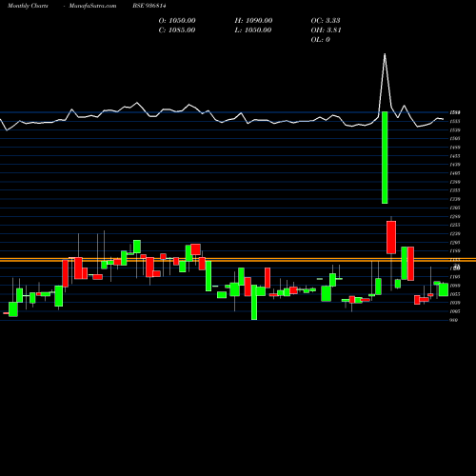Image resolution: width=476 pixels, height=476 pixels.
Task: Click the last green candle on the right
Action: click(444, 289)
